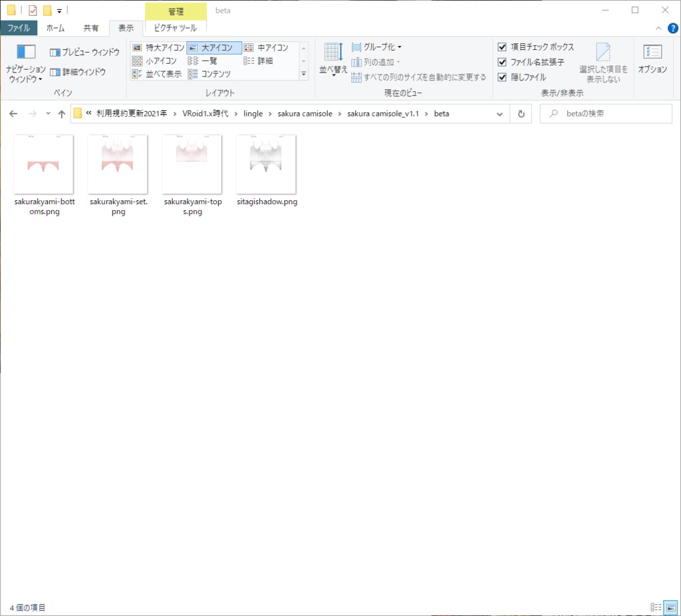Open the Group by dropdown
This screenshot has height=616, width=681.
[376, 47]
